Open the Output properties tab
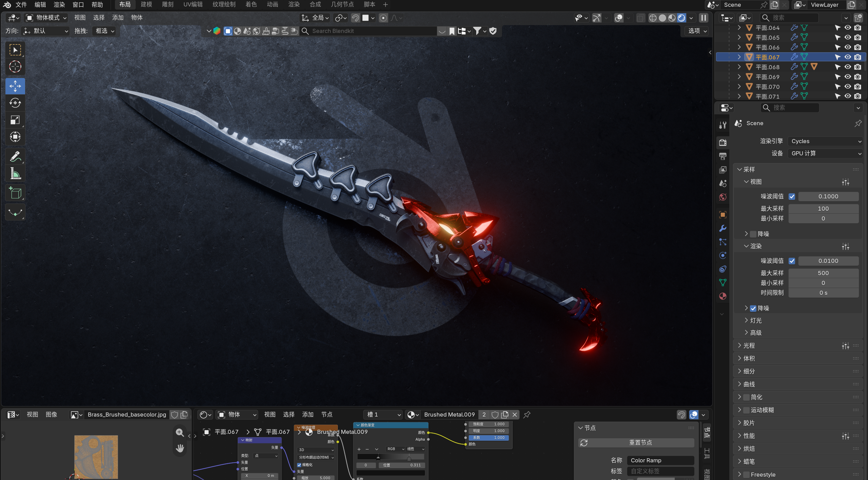Screen dimensions: 868x480 tap(723, 156)
